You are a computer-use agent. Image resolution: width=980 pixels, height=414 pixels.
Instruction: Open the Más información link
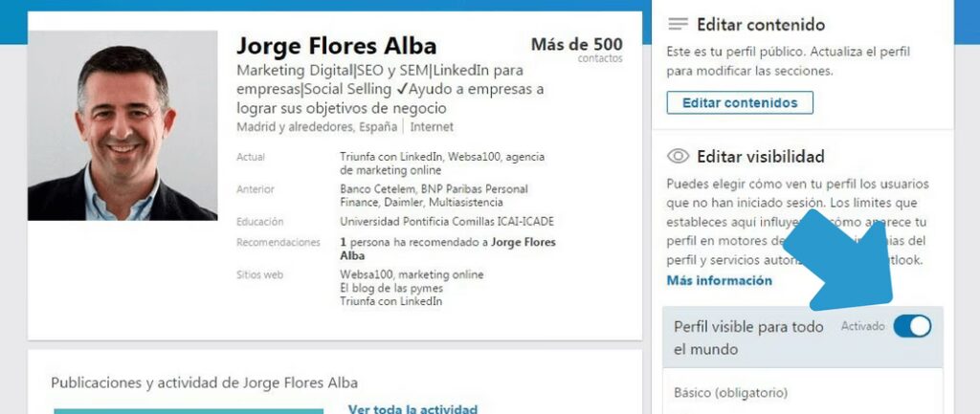point(719,280)
